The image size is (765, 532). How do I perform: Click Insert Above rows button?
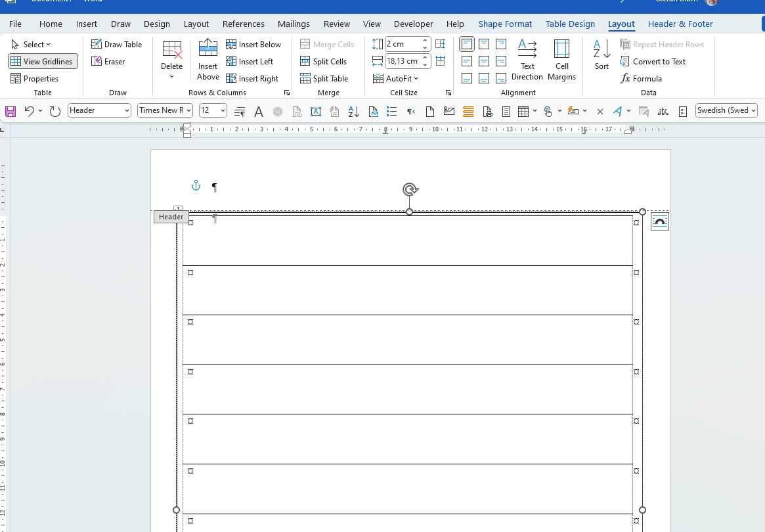[208, 59]
